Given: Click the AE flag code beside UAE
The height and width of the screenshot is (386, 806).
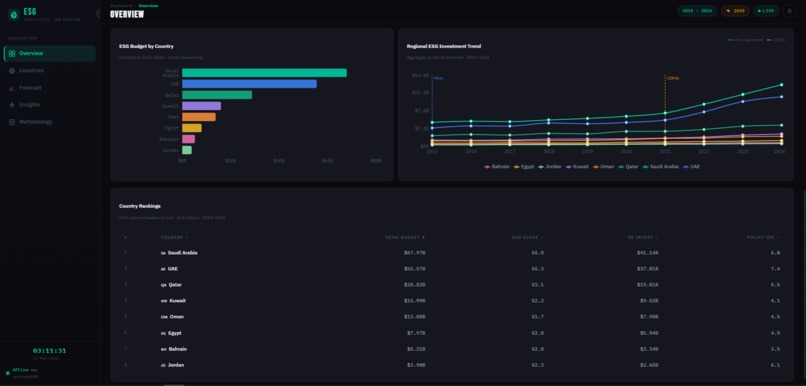Looking at the screenshot, I should click(163, 269).
